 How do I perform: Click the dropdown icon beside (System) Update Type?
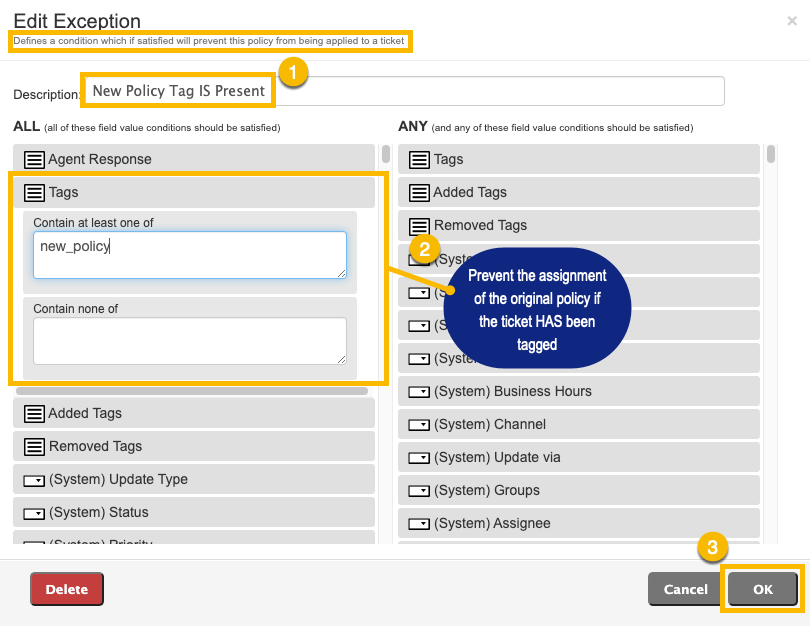click(x=34, y=481)
